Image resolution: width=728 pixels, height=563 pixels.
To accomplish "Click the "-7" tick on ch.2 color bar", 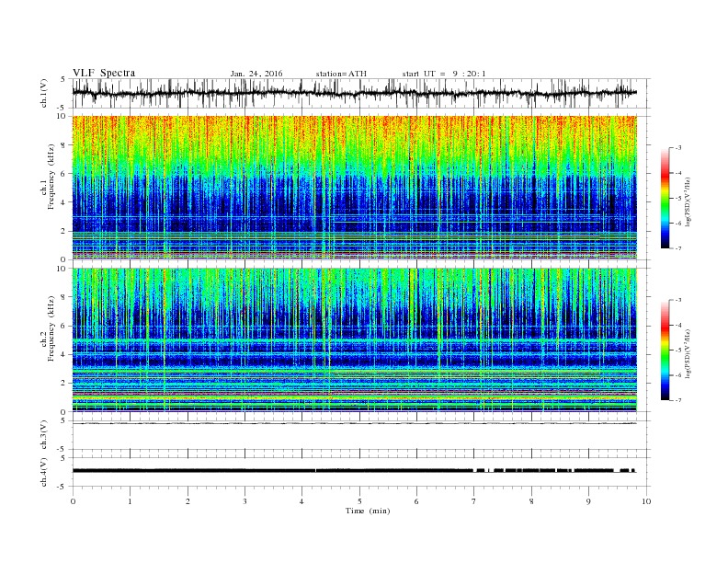I will (x=677, y=400).
